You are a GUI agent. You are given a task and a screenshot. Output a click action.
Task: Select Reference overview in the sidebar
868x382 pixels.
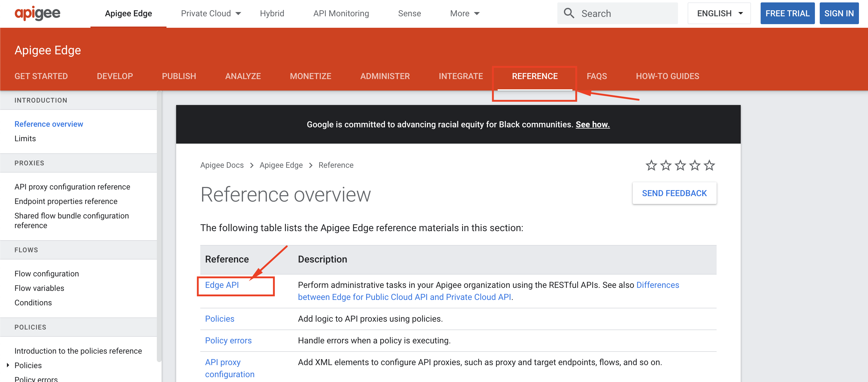point(49,124)
